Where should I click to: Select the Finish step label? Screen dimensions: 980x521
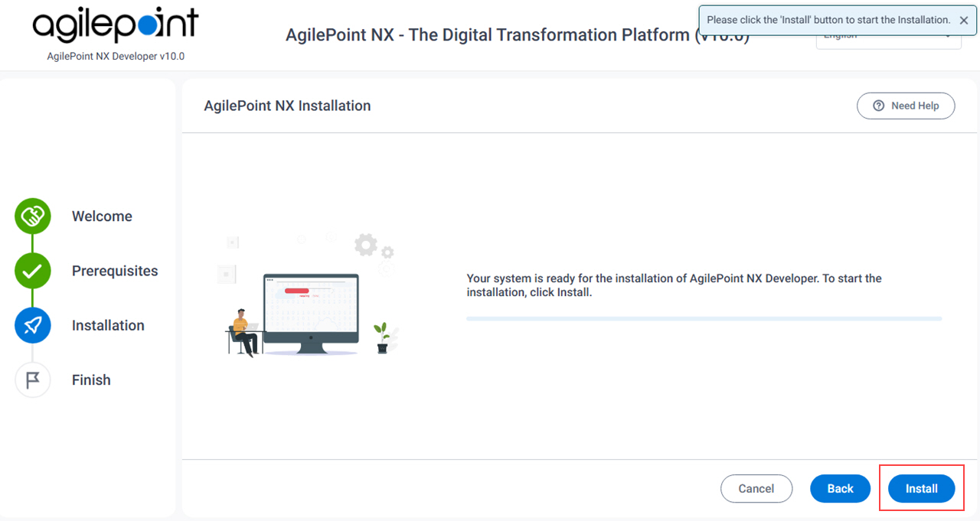tap(91, 379)
